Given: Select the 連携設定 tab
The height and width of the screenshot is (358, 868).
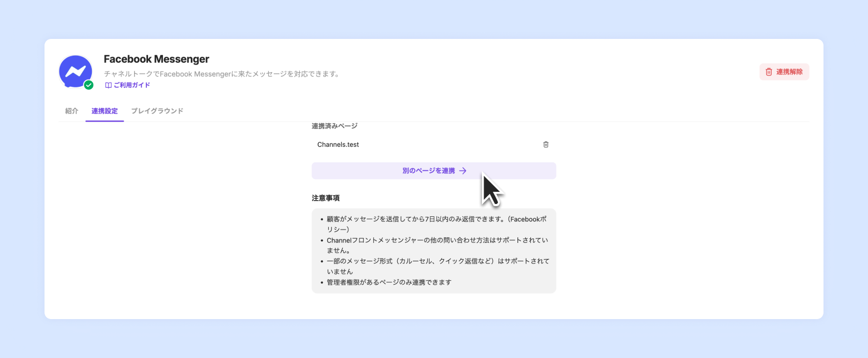Looking at the screenshot, I should click(x=105, y=111).
